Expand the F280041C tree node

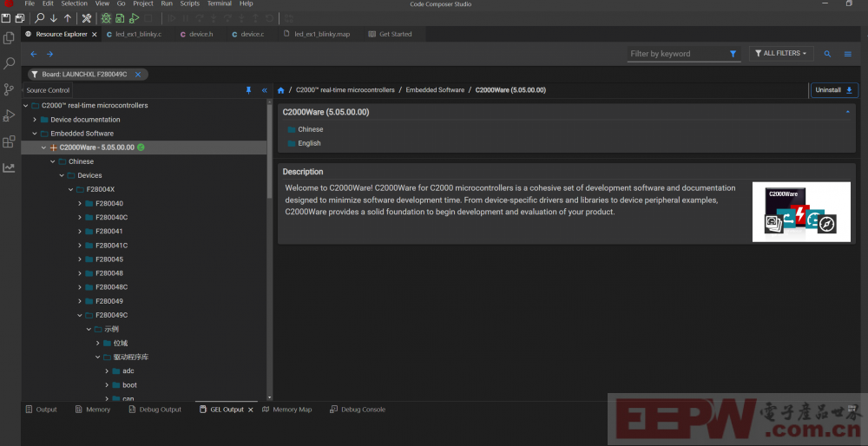[x=80, y=246]
